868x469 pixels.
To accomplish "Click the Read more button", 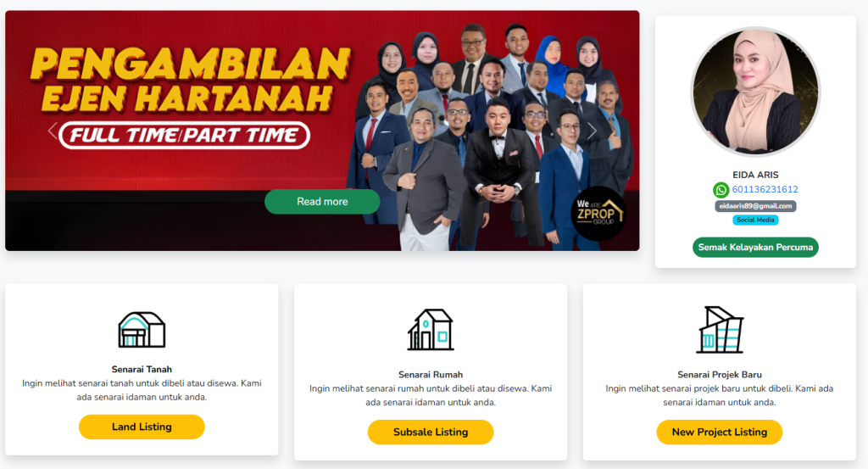I will tap(322, 202).
